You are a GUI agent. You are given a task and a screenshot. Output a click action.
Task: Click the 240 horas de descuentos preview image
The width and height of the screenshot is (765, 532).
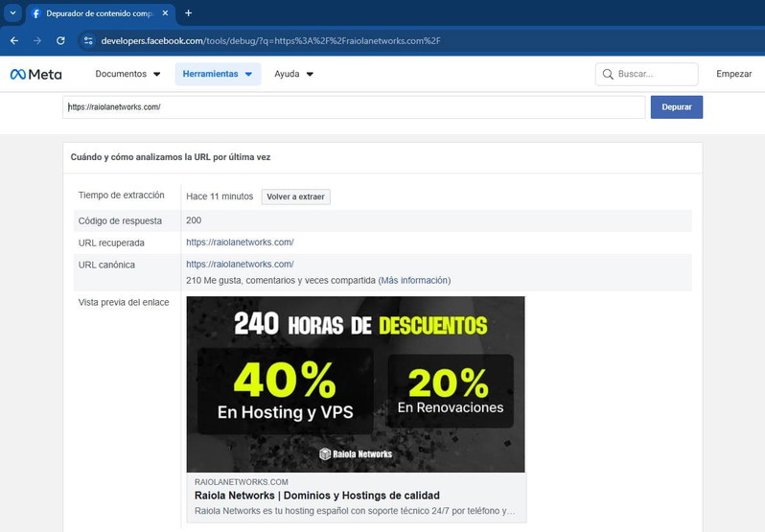click(x=356, y=384)
